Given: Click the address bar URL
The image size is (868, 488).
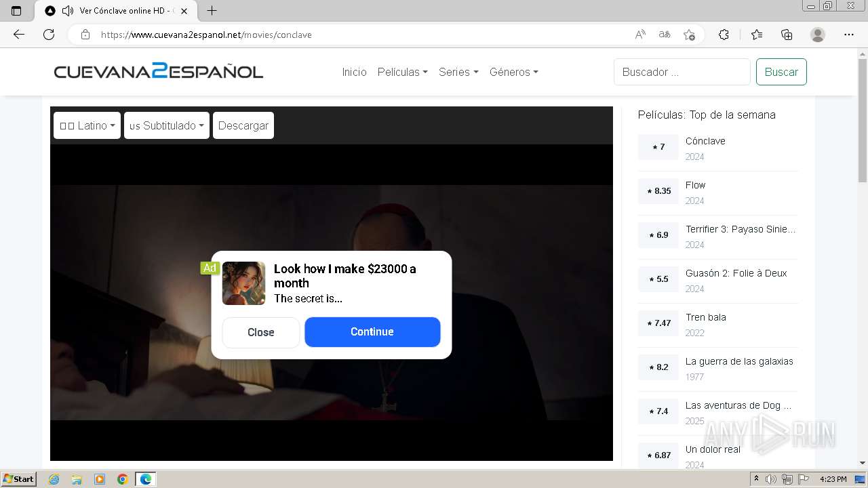Looking at the screenshot, I should (x=206, y=35).
